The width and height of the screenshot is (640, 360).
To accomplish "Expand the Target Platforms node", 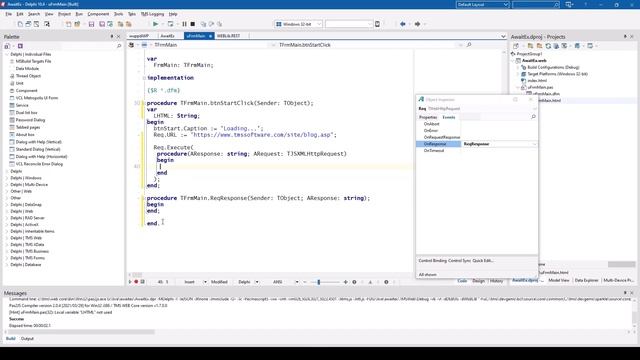I will pyautogui.click(x=518, y=74).
